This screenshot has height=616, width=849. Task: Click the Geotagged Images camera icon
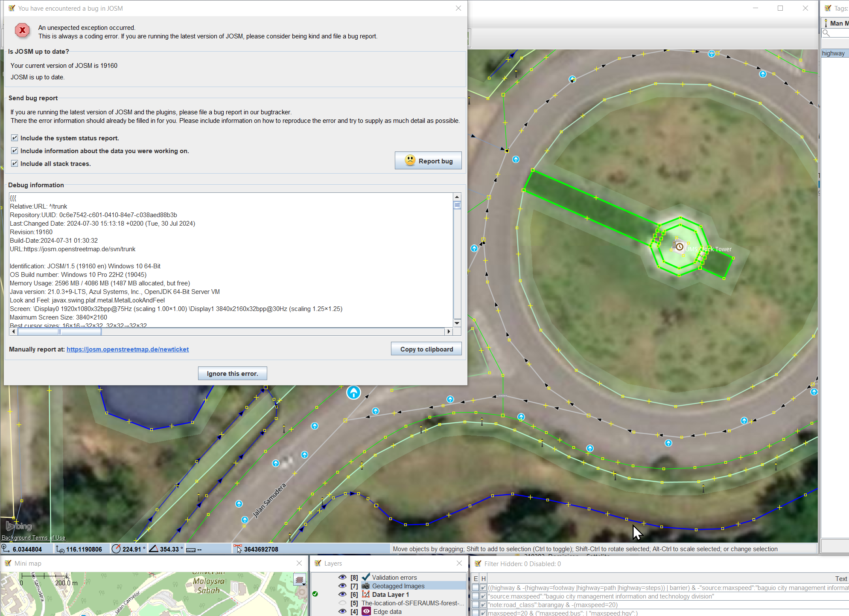pos(366,586)
